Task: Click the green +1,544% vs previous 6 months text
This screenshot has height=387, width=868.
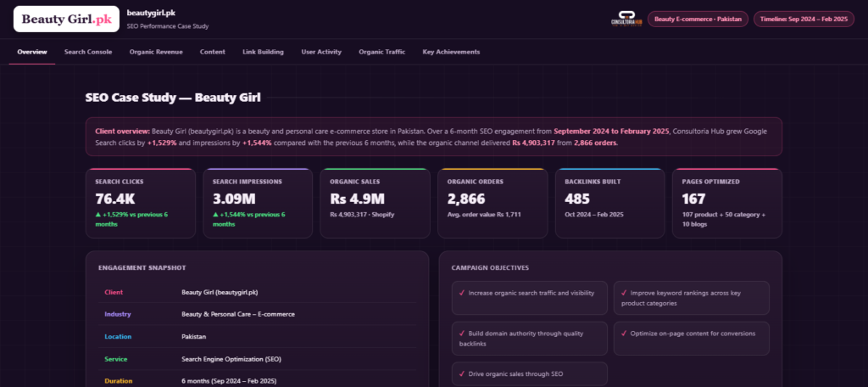Action: point(248,219)
